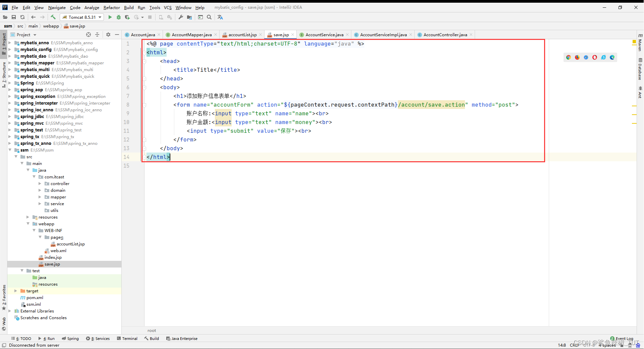The height and width of the screenshot is (349, 644).
Task: Collapse the ssm module tree
Action: (10, 150)
